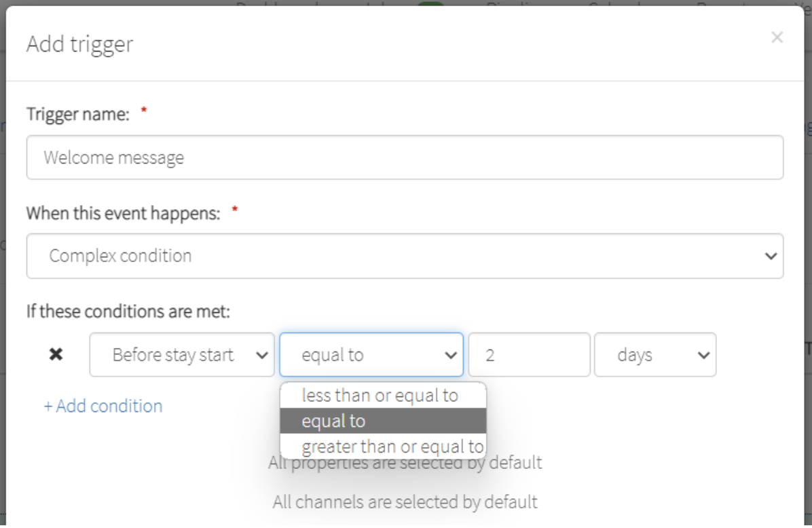This screenshot has width=812, height=528.
Task: Click the Add trigger dialog title
Action: [79, 44]
